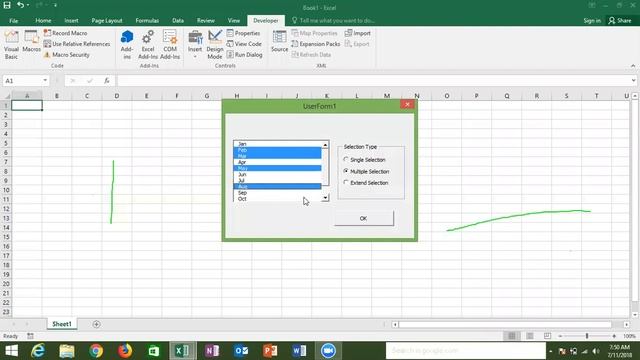
Task: Switch to the Home tab
Action: 43,20
